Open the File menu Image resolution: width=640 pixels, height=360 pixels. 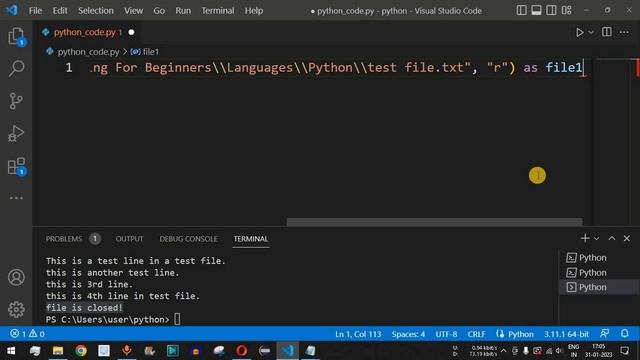pyautogui.click(x=36, y=11)
